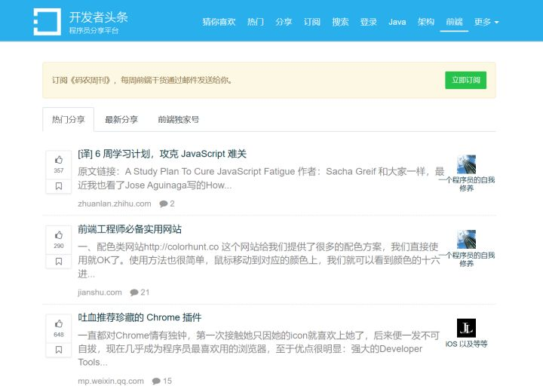Open the 搜索 navigation item
Screen dimensions: 543x392
[x=340, y=22]
